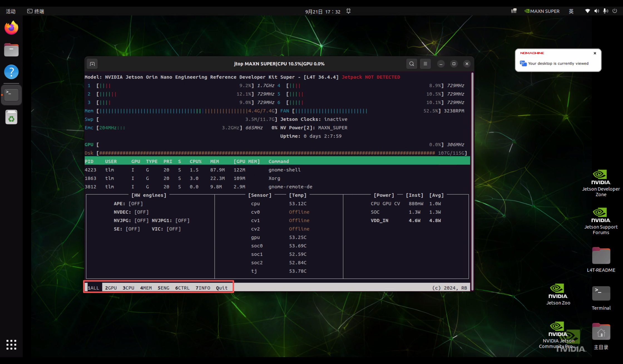Switch to the 3CPU tab
This screenshot has height=364, width=623.
pyautogui.click(x=128, y=288)
